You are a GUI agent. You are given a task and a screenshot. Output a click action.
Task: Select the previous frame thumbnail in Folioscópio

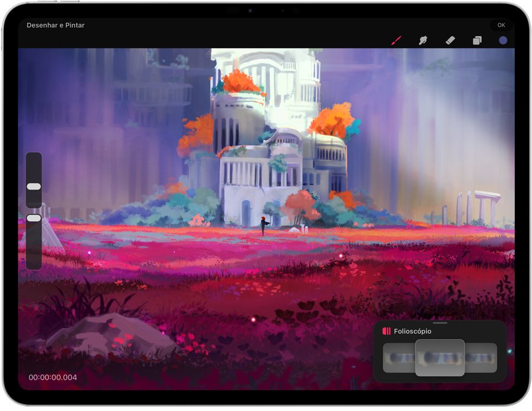(398, 358)
